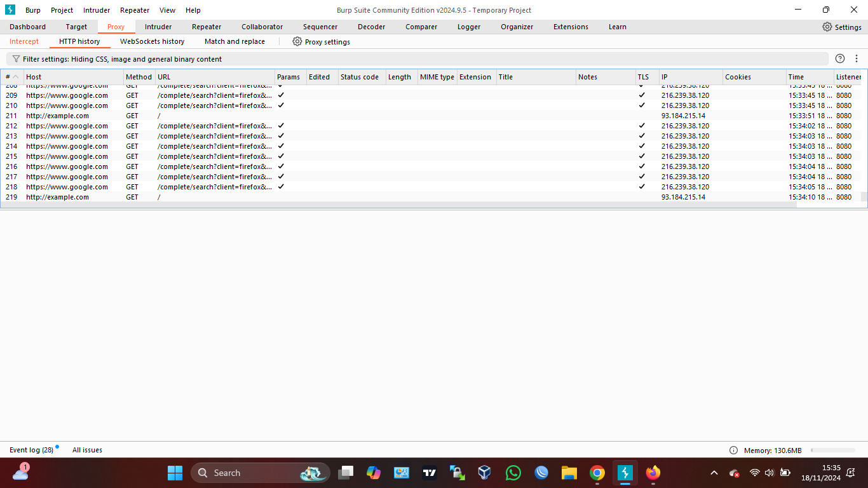Open the weather widget icon
Screen dimensions: 868x488
pyautogui.click(x=21, y=472)
